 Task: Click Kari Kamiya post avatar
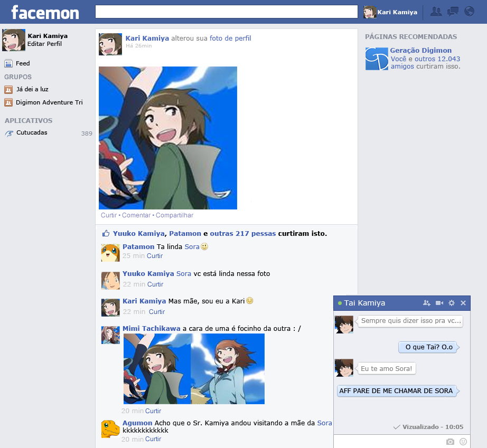coord(110,44)
